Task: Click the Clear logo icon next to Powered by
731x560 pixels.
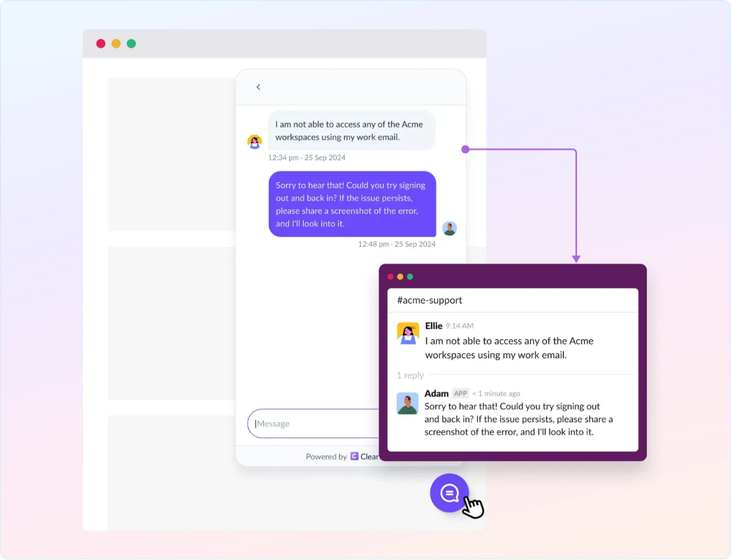Action: tap(354, 456)
